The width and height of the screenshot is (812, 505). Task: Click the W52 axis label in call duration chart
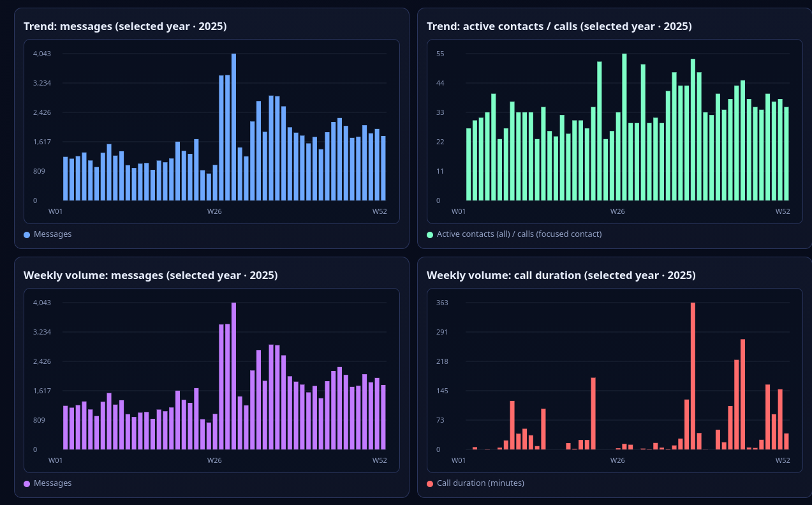coord(783,460)
